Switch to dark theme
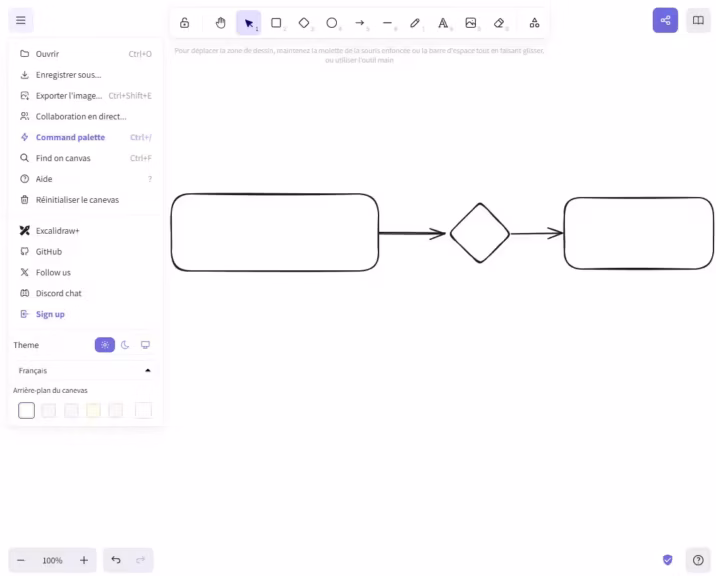 [125, 345]
